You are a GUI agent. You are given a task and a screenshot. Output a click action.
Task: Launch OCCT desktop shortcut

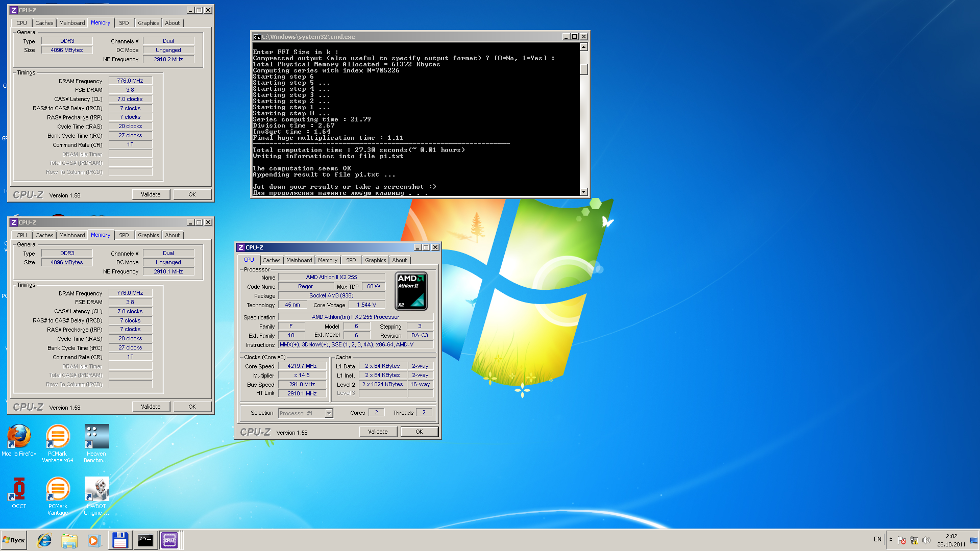click(19, 493)
